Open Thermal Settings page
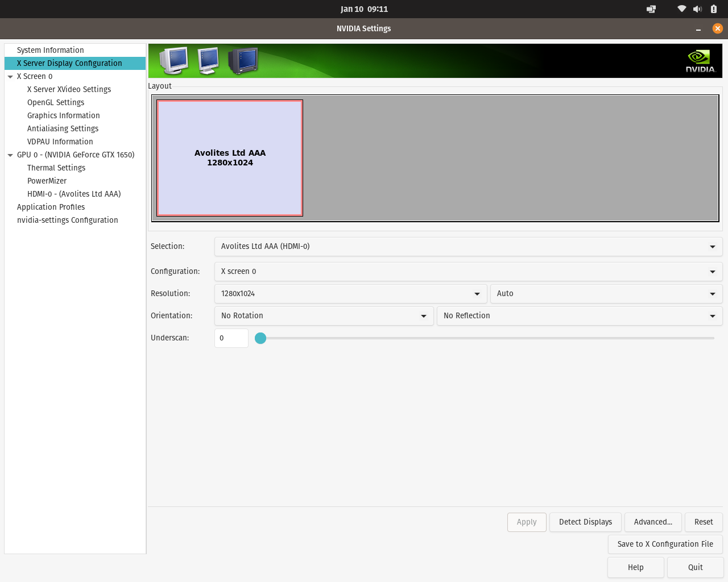This screenshot has width=728, height=582. pos(56,168)
